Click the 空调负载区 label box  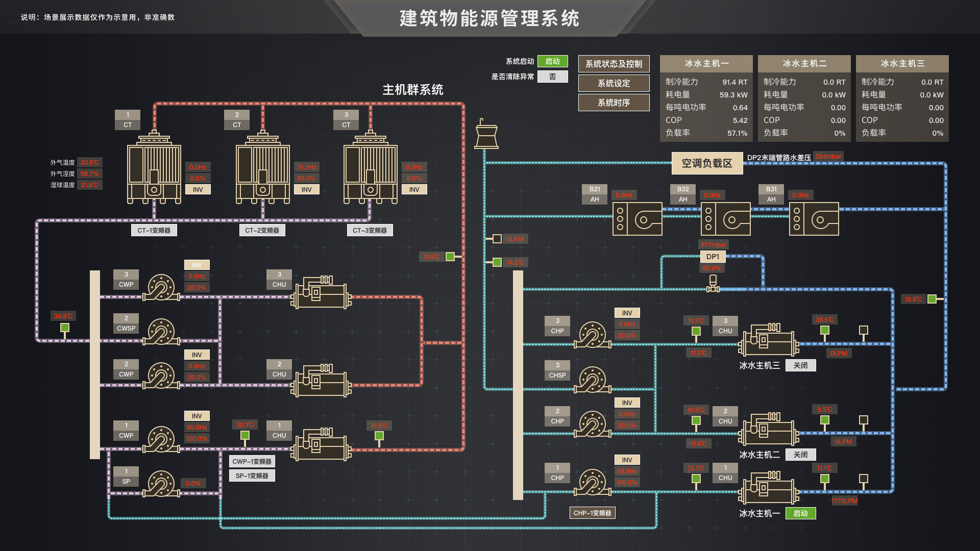click(x=707, y=163)
